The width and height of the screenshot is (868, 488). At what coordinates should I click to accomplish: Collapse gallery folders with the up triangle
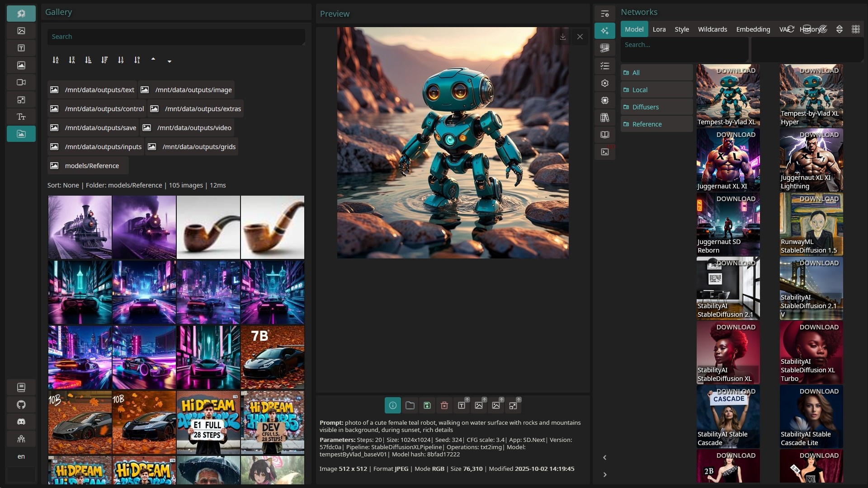153,59
